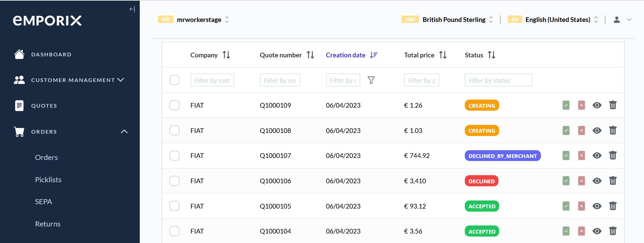The width and height of the screenshot is (644, 243).
Task: Delete quote Q1000106 using the trash icon
Action: coord(613,181)
